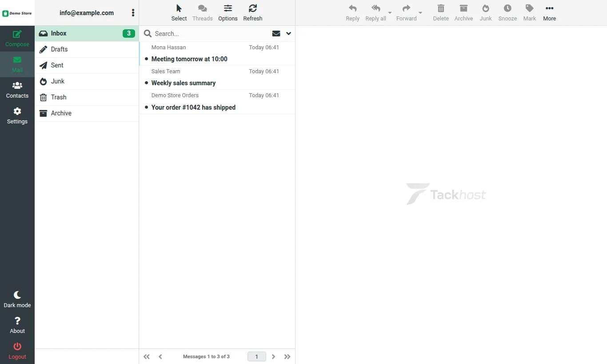This screenshot has width=607, height=364.
Task: Open "Your order #1042 has shipped" message
Action: 217,102
